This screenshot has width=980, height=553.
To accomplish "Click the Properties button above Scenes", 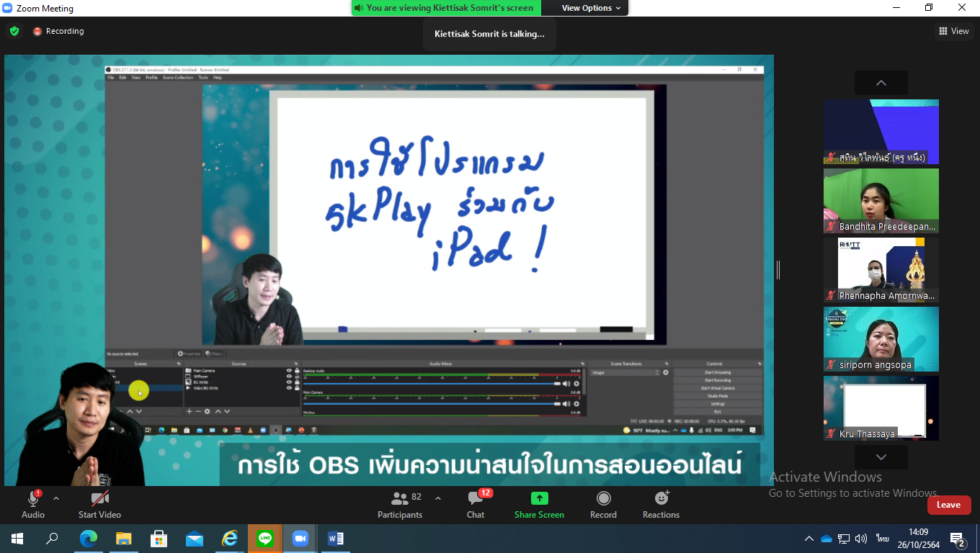I will click(x=190, y=354).
